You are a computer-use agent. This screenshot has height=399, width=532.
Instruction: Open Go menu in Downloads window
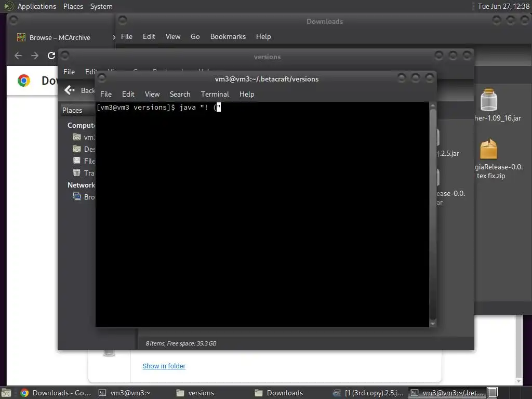point(195,36)
